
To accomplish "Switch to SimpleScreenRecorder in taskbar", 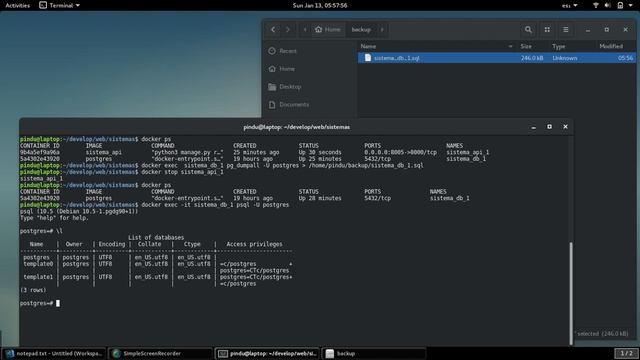I will (x=160, y=353).
